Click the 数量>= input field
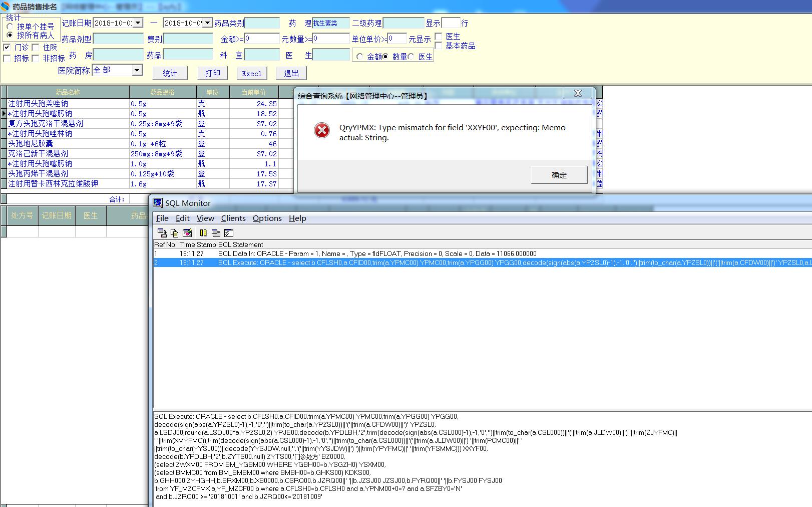 (331, 39)
